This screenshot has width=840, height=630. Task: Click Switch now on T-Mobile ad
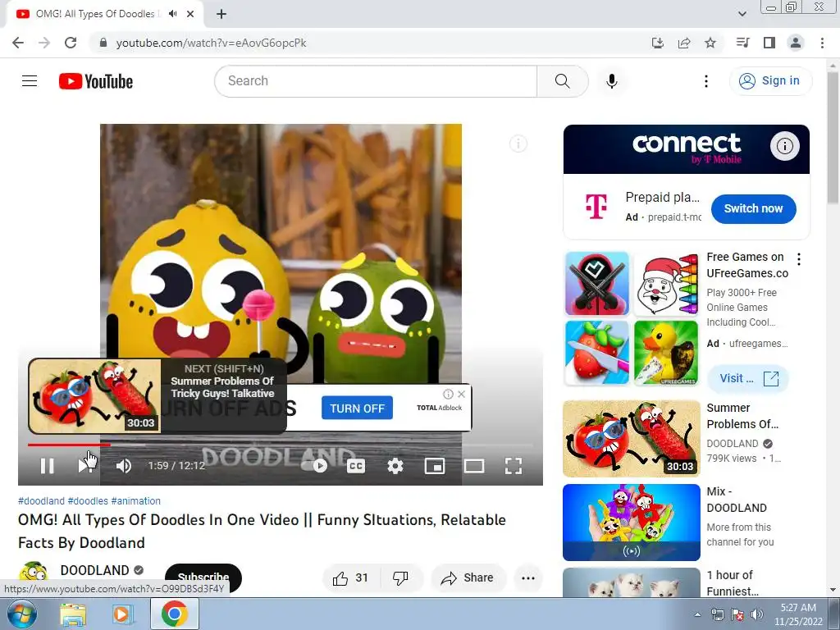click(x=753, y=208)
